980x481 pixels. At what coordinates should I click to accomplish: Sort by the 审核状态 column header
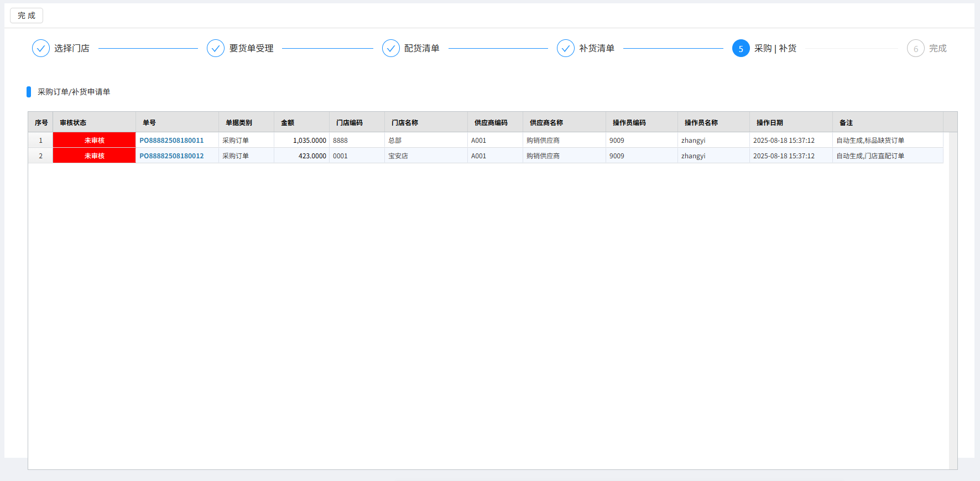pos(95,122)
